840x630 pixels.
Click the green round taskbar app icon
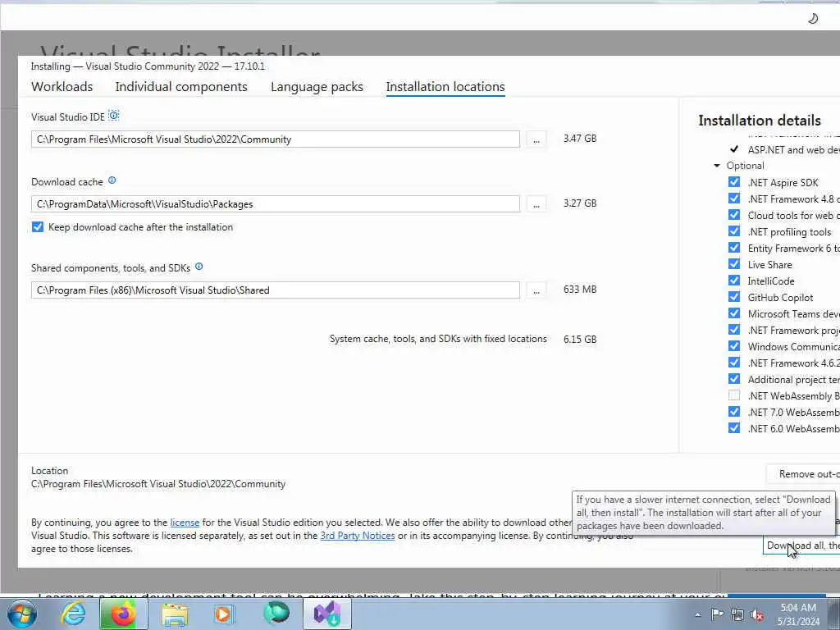coord(276,614)
